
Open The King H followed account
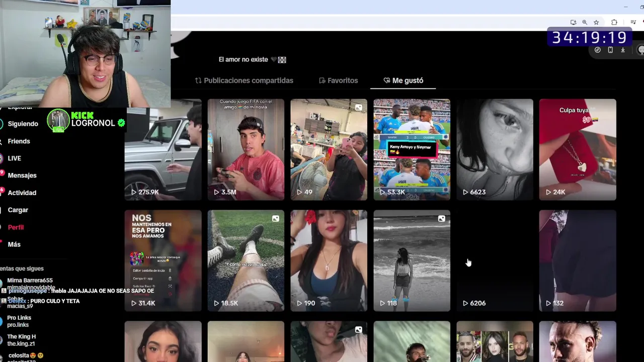pyautogui.click(x=21, y=340)
